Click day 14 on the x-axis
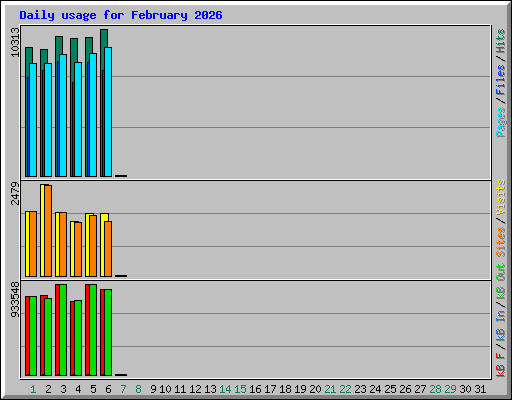The width and height of the screenshot is (512, 400). click(225, 389)
